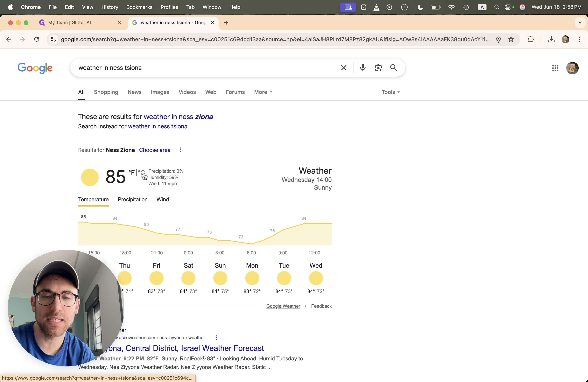
Task: Open macOS Spotlight search icon
Action: (496, 7)
